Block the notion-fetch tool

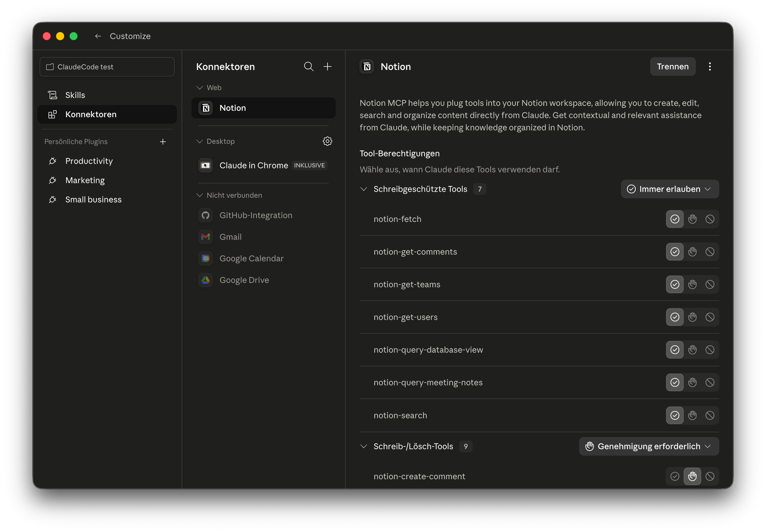click(x=710, y=219)
